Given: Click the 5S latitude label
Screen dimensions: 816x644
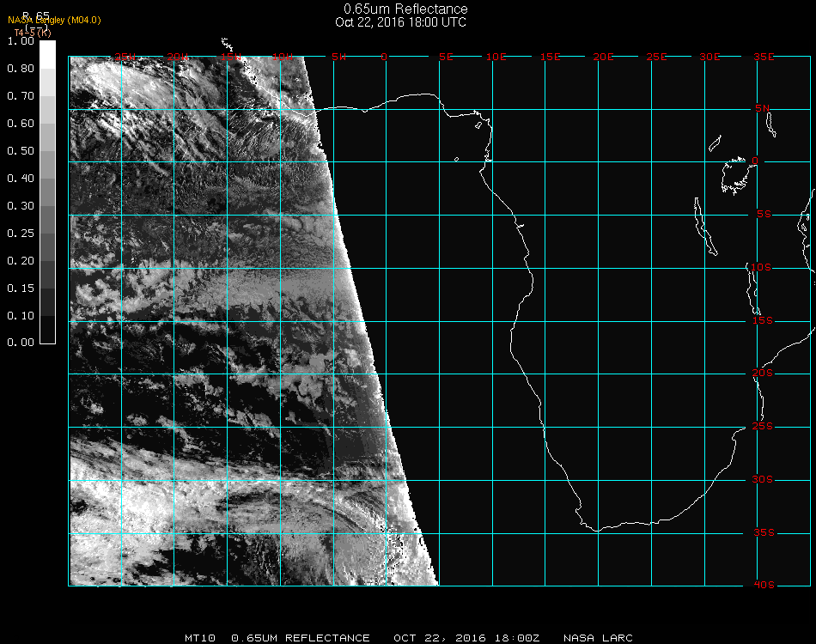Looking at the screenshot, I should pyautogui.click(x=764, y=215).
